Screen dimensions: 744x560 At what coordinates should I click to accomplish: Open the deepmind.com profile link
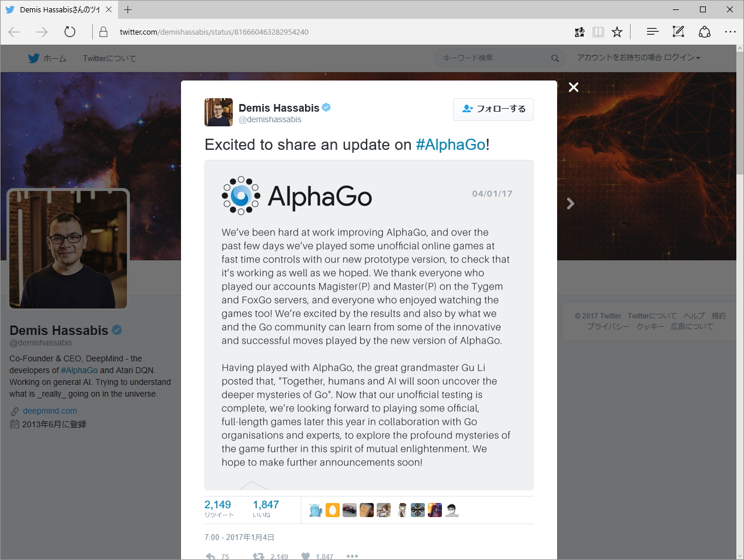pyautogui.click(x=50, y=411)
